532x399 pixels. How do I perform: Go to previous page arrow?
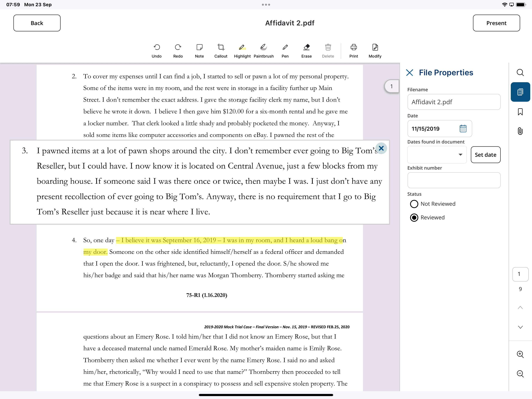pyautogui.click(x=520, y=308)
